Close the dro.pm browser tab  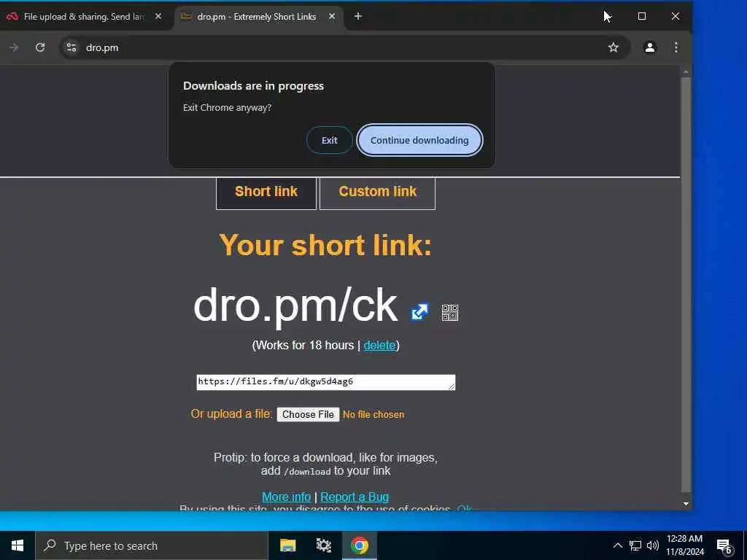(332, 17)
